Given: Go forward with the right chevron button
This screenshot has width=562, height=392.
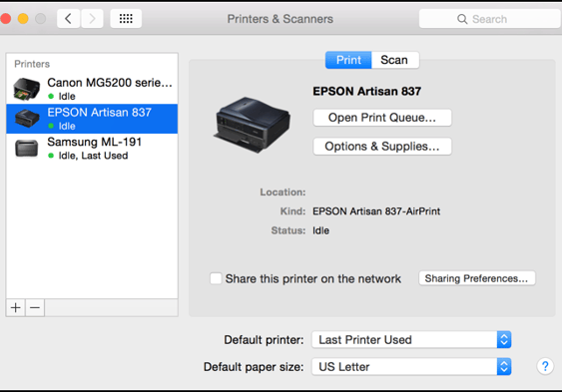Looking at the screenshot, I should 92,19.
